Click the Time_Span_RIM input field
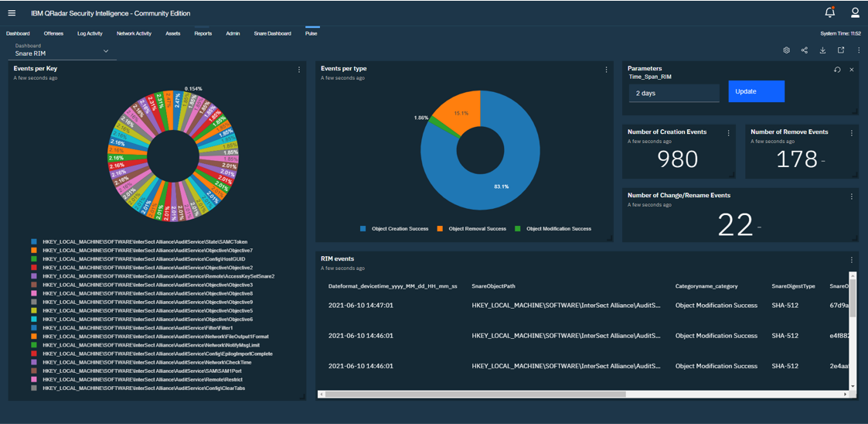This screenshot has width=868, height=424. [x=674, y=93]
